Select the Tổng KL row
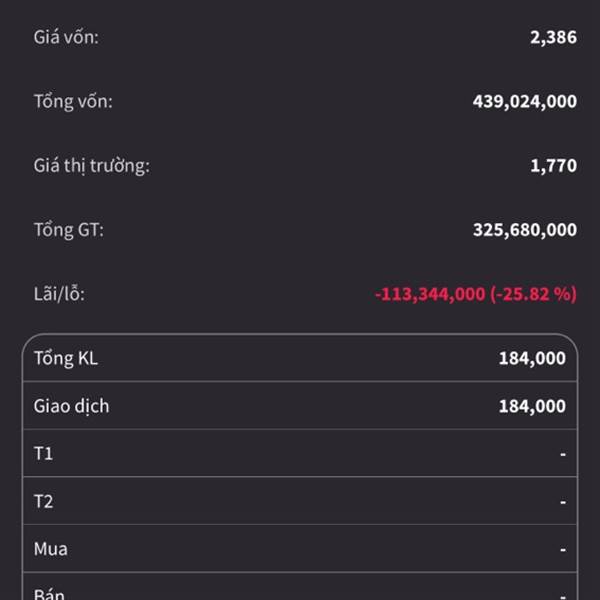Image resolution: width=600 pixels, height=600 pixels. point(300,358)
